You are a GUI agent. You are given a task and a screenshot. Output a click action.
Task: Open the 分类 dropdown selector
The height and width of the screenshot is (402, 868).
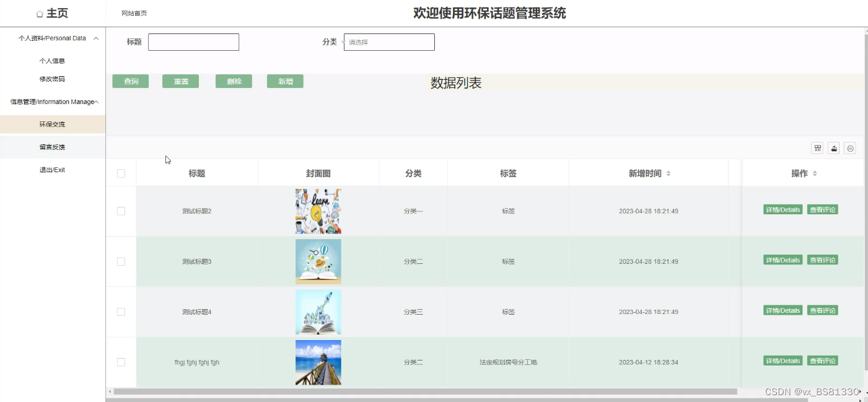click(x=389, y=42)
